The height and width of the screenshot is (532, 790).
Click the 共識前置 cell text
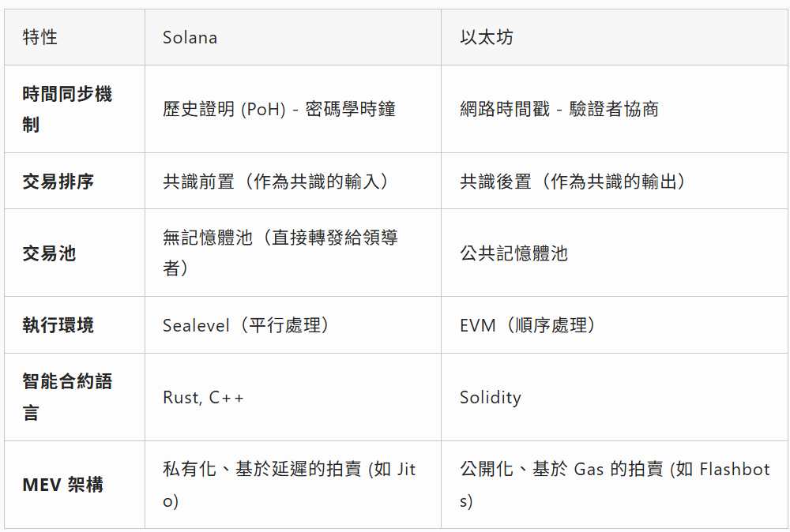click(x=276, y=181)
